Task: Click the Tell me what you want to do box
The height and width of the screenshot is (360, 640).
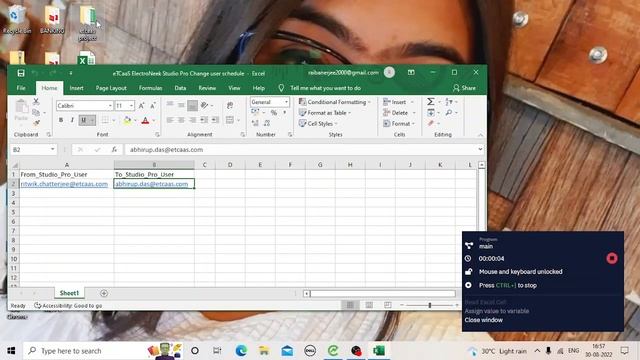Action: (x=325, y=88)
